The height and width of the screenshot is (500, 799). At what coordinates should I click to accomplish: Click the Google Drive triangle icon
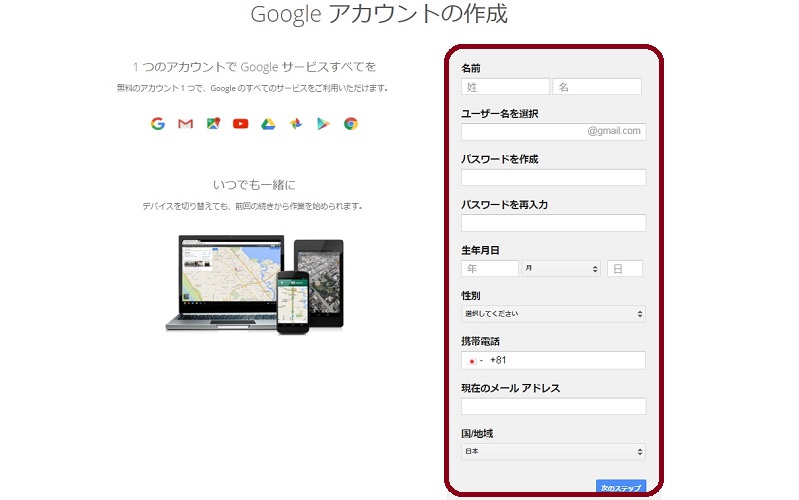(269, 123)
